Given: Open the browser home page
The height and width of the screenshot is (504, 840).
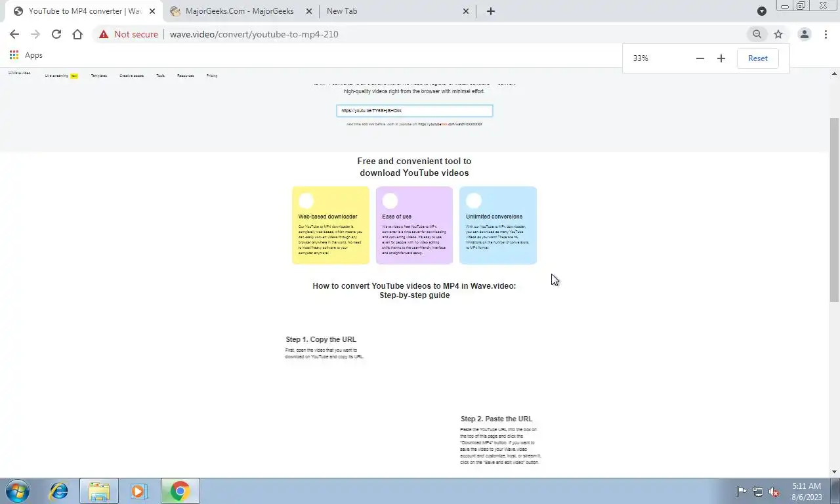Looking at the screenshot, I should pyautogui.click(x=77, y=34).
